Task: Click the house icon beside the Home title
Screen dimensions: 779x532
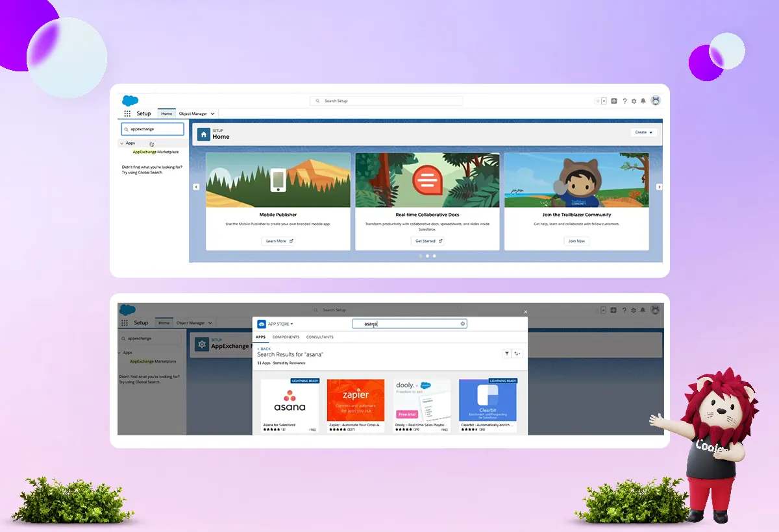Action: [204, 134]
